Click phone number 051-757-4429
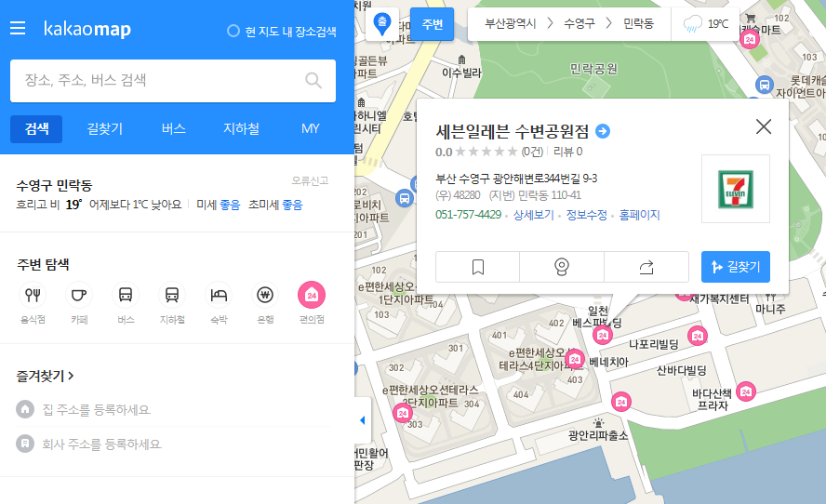Viewport: 826px width, 504px height. coord(468,215)
